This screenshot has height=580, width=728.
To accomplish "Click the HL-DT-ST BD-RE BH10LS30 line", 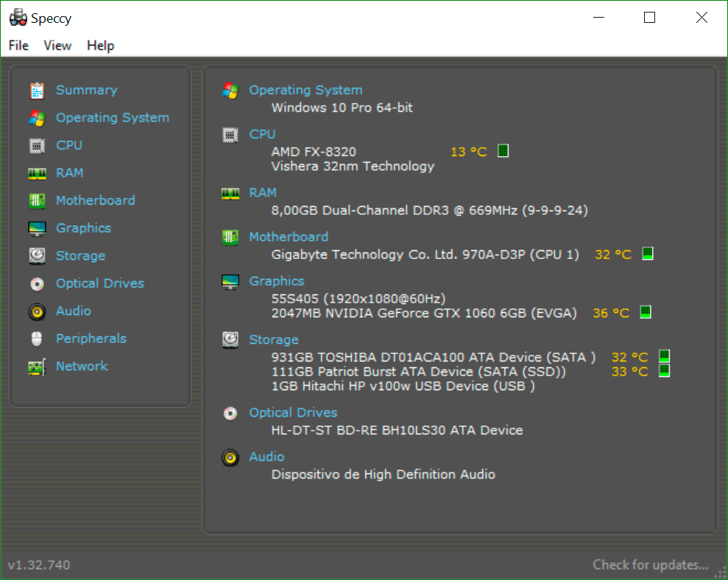I will click(x=397, y=431).
